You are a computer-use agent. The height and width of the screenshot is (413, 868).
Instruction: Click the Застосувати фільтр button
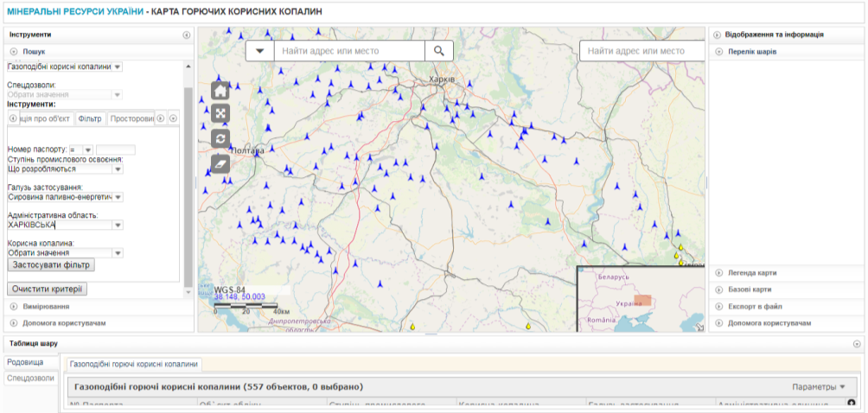pos(50,265)
